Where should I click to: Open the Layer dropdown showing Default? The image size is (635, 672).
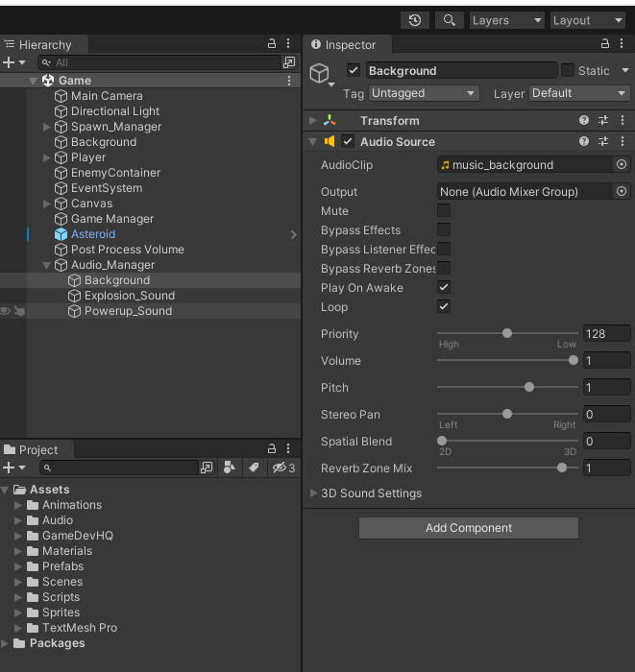(579, 93)
